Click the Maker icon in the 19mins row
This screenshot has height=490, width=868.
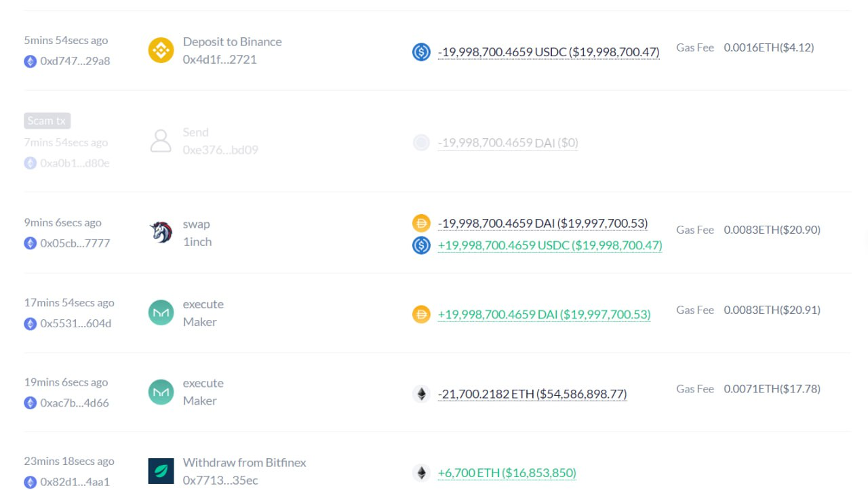tap(161, 392)
